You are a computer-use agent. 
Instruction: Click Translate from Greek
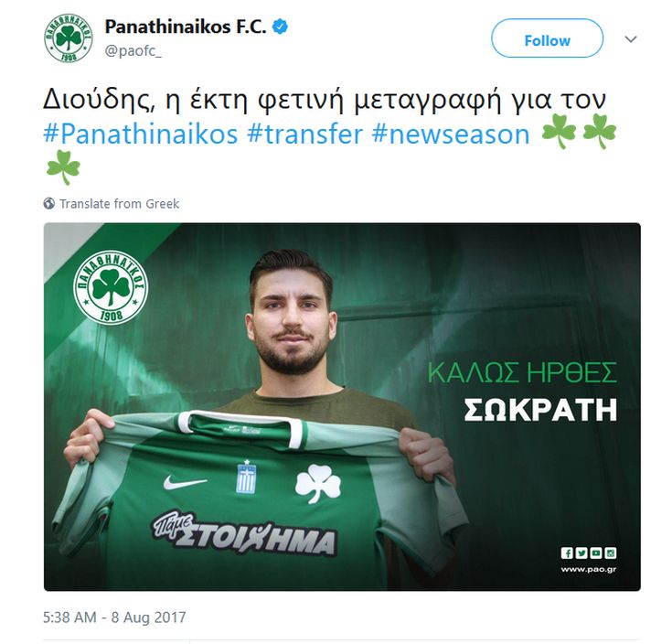click(119, 204)
